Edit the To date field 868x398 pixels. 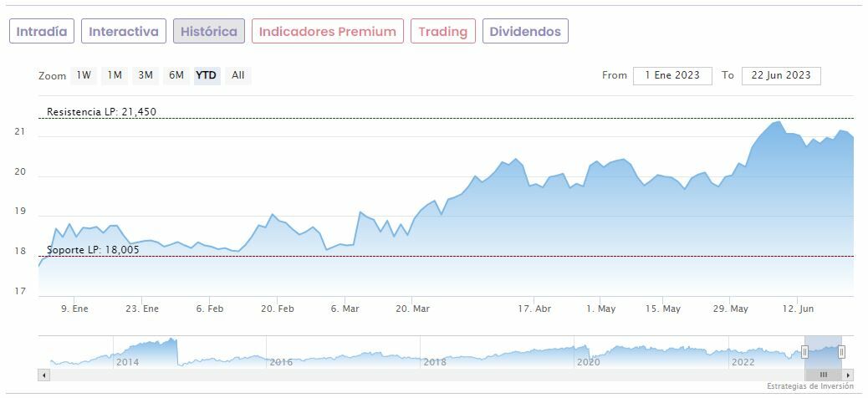(781, 75)
